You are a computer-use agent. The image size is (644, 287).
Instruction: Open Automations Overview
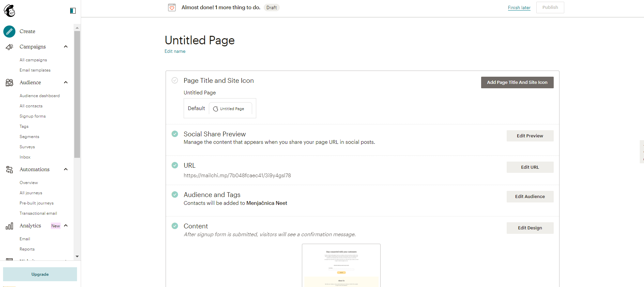pos(29,183)
